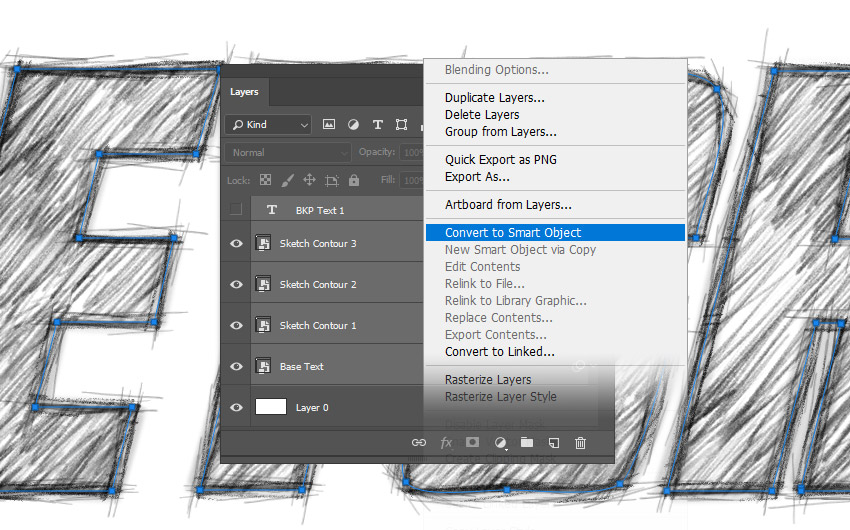850x530 pixels.
Task: Choose Edit Contents menu item
Action: pos(482,267)
